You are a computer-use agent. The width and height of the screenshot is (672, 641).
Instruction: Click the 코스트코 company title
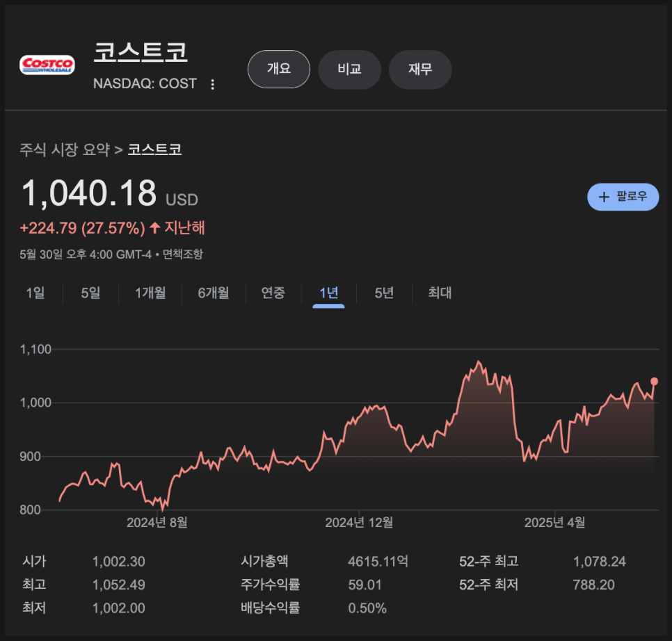coord(141,53)
